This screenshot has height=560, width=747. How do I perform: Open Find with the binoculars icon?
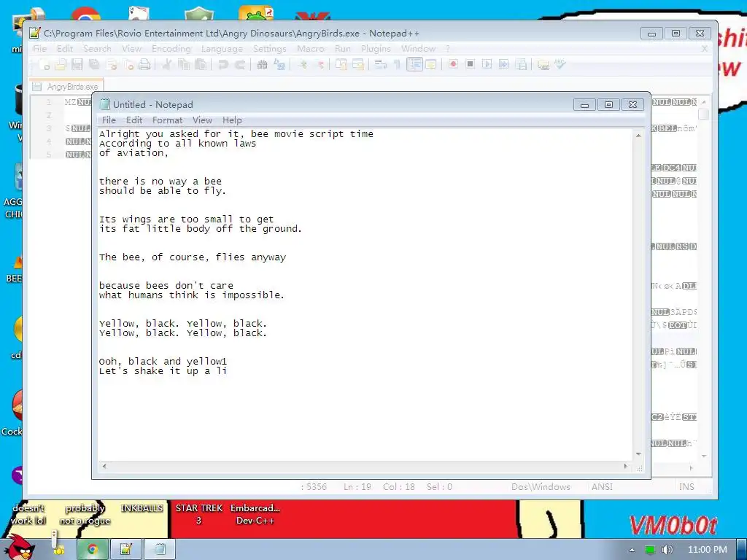(262, 64)
